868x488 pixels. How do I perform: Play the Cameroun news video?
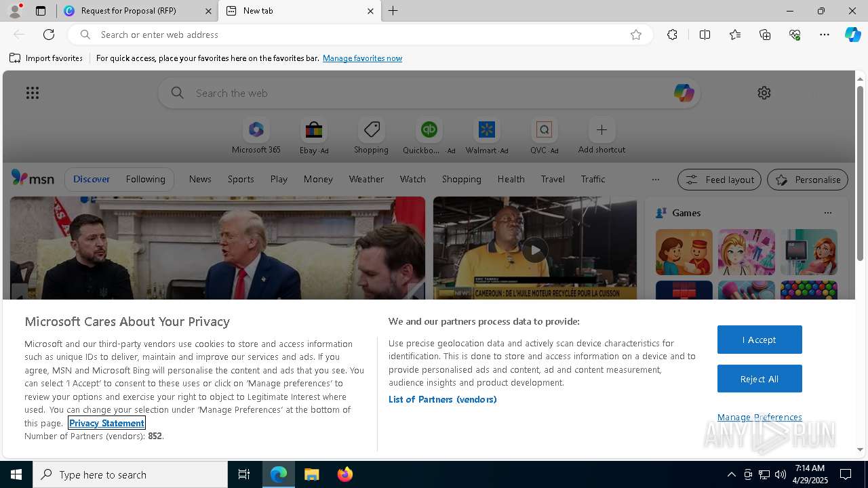535,250
